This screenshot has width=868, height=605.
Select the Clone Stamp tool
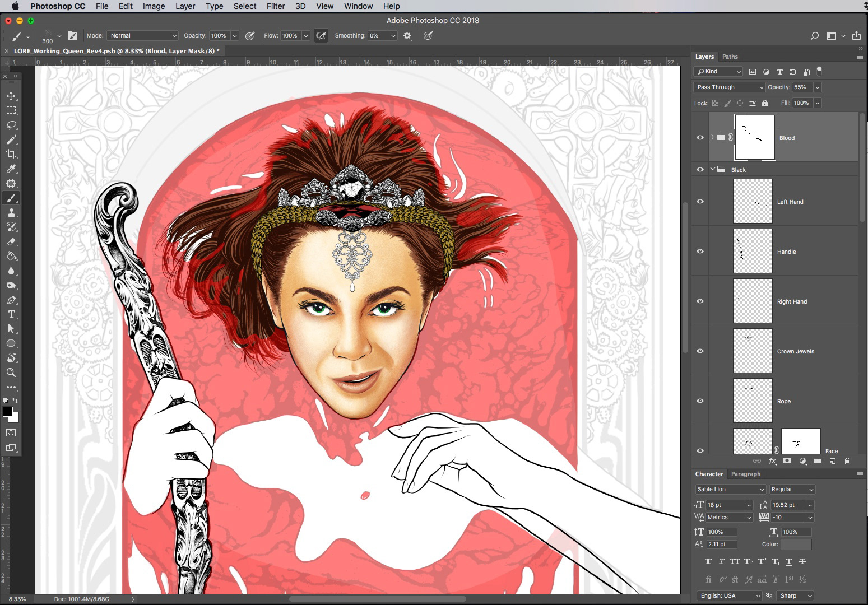[11, 212]
